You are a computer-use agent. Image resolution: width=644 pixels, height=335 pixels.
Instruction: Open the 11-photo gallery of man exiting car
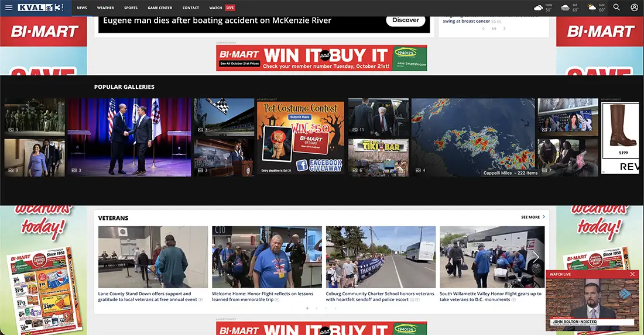click(x=378, y=117)
